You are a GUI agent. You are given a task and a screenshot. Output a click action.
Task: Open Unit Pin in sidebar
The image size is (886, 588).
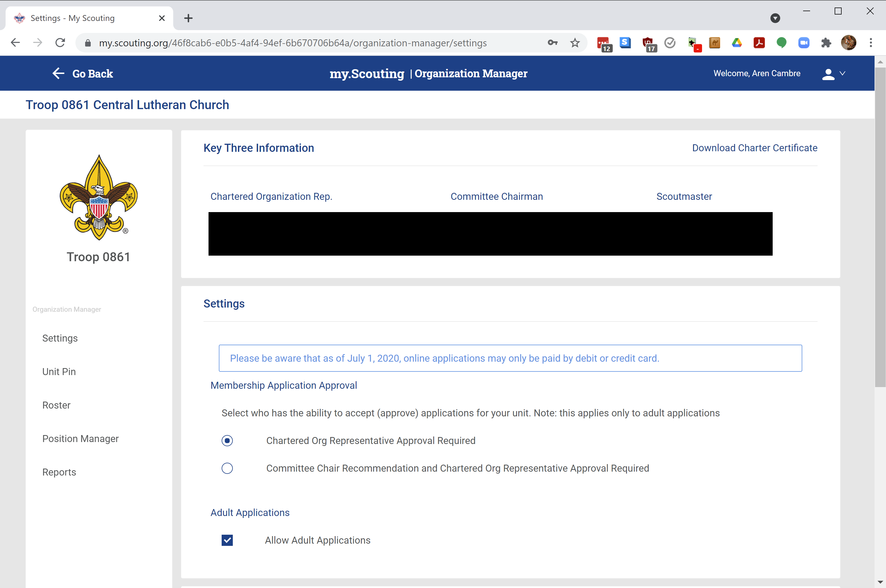point(59,372)
